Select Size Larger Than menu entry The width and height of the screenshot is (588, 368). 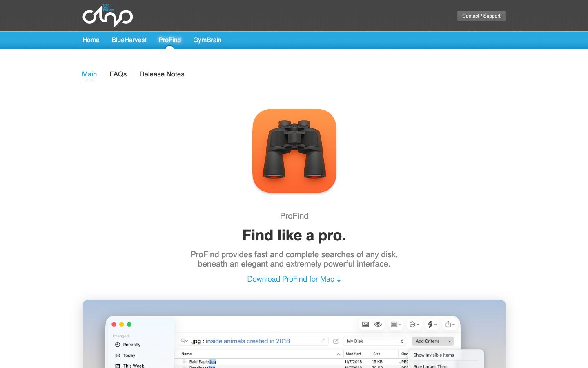(x=430, y=366)
